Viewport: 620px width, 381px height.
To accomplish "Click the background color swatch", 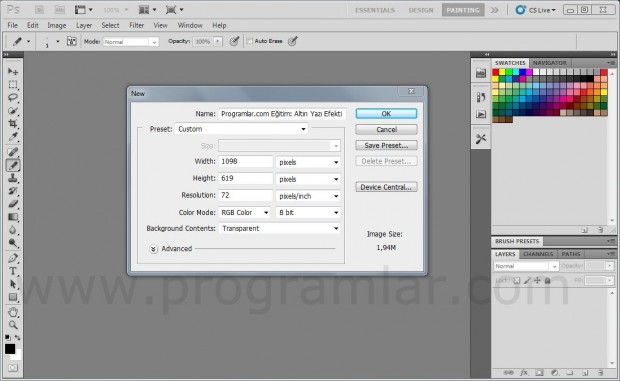I will click(18, 357).
